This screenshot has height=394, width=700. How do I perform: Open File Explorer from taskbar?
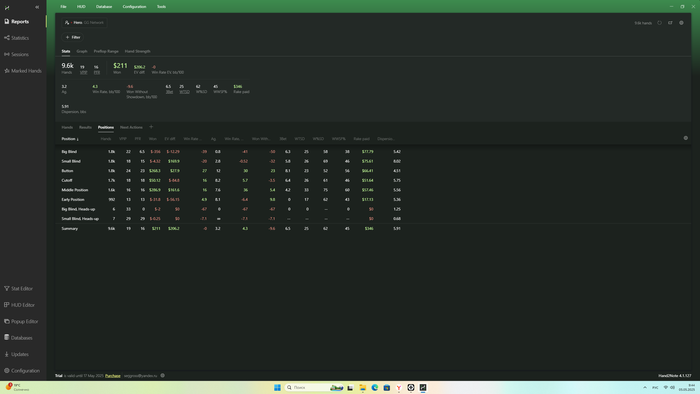(x=362, y=387)
